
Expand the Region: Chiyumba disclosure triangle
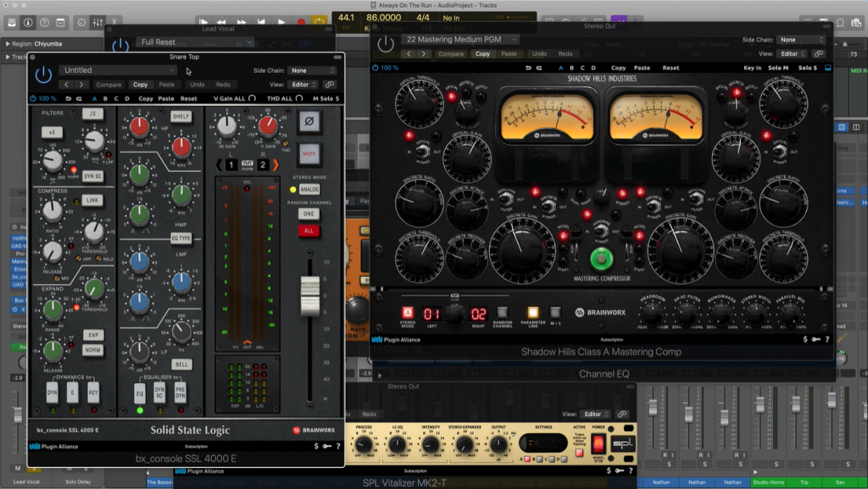click(x=7, y=44)
